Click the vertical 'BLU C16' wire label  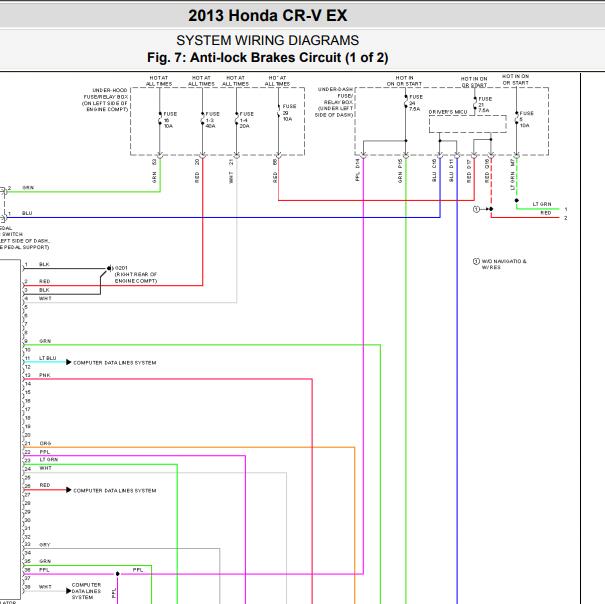point(434,170)
